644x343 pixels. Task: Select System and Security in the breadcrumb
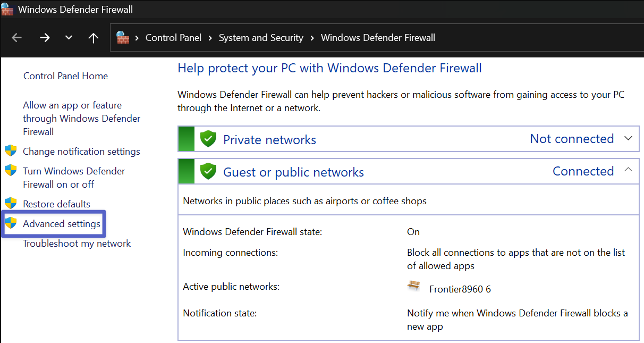coord(261,38)
